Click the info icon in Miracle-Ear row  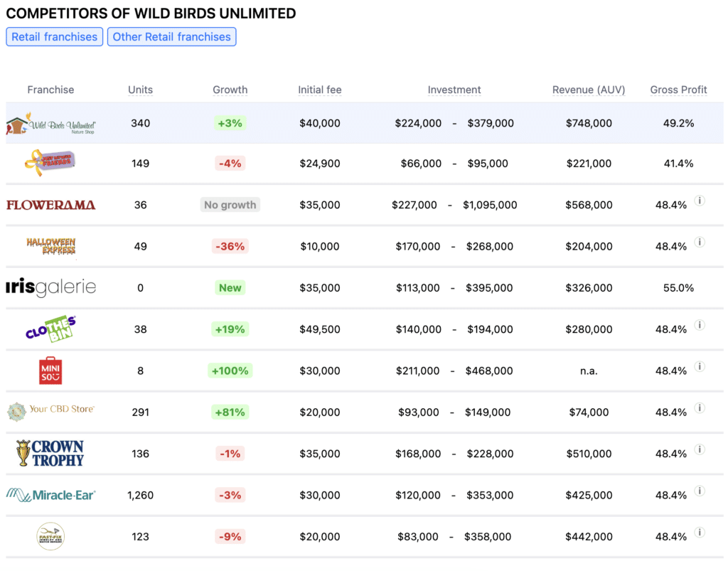pos(700,491)
